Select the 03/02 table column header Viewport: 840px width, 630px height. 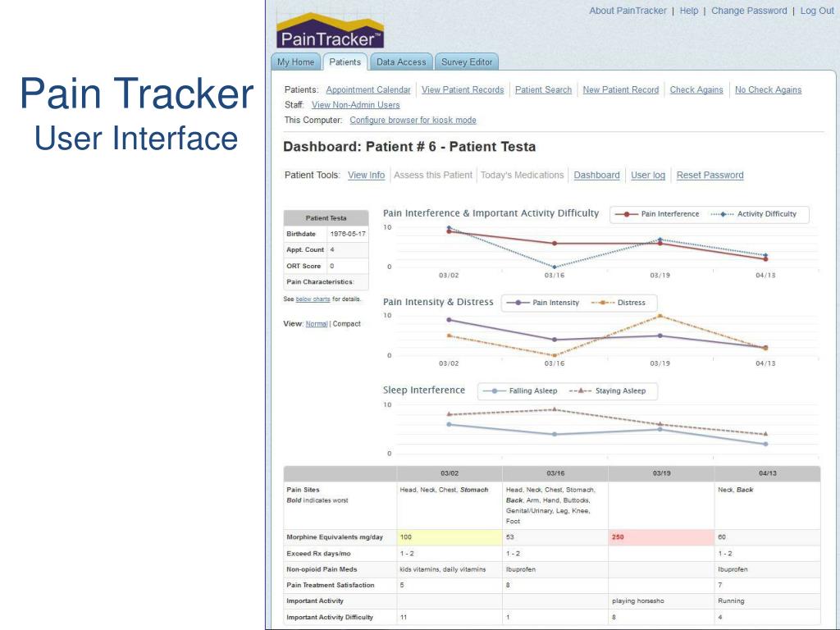point(450,473)
